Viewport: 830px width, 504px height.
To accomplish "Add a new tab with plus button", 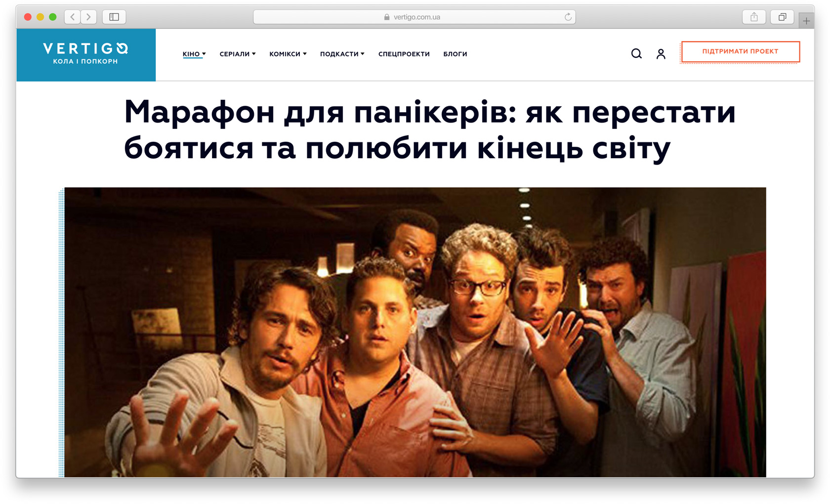I will click(806, 21).
